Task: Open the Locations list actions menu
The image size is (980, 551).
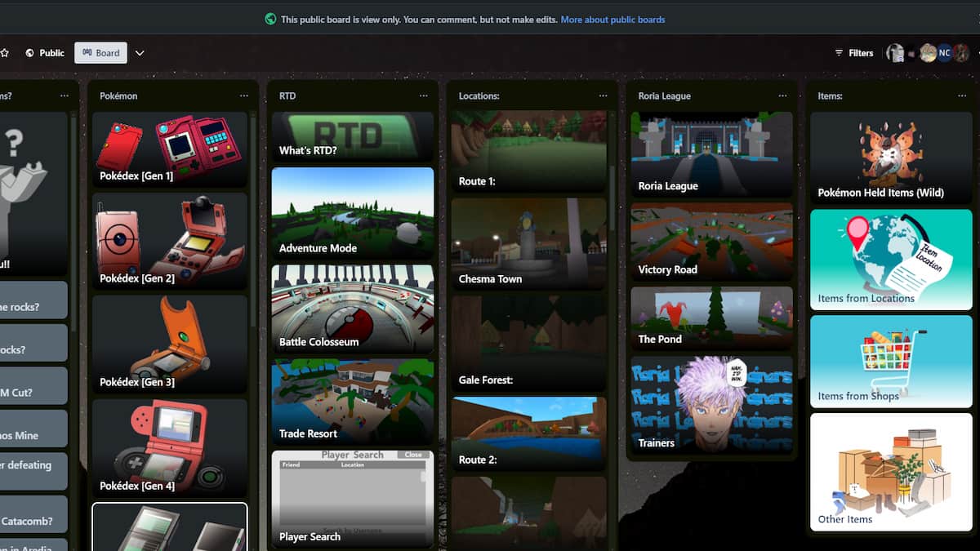Action: 603,96
